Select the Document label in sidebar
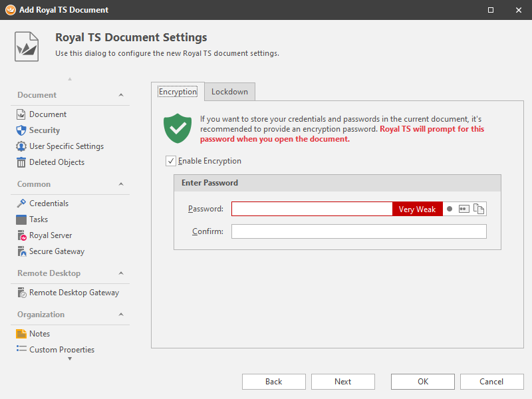 point(48,114)
